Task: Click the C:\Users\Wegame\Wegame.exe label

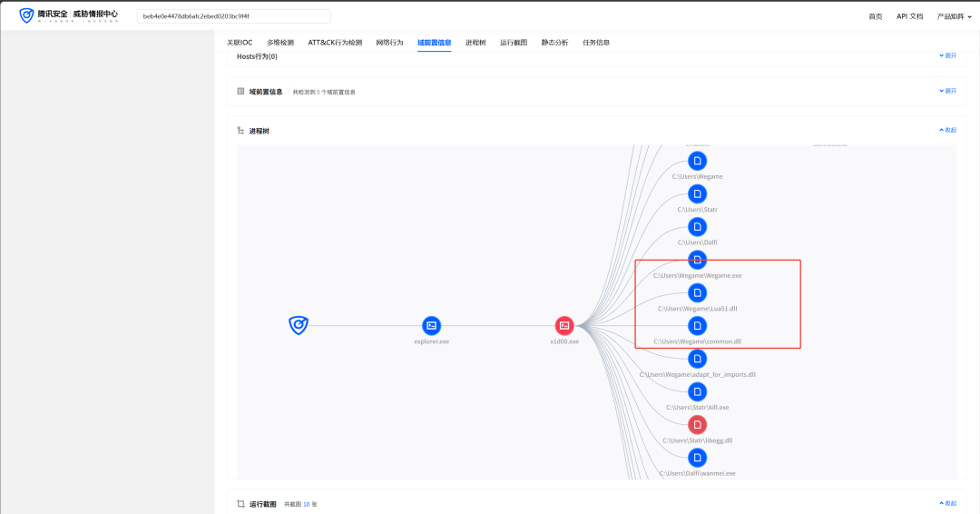Action: (698, 276)
